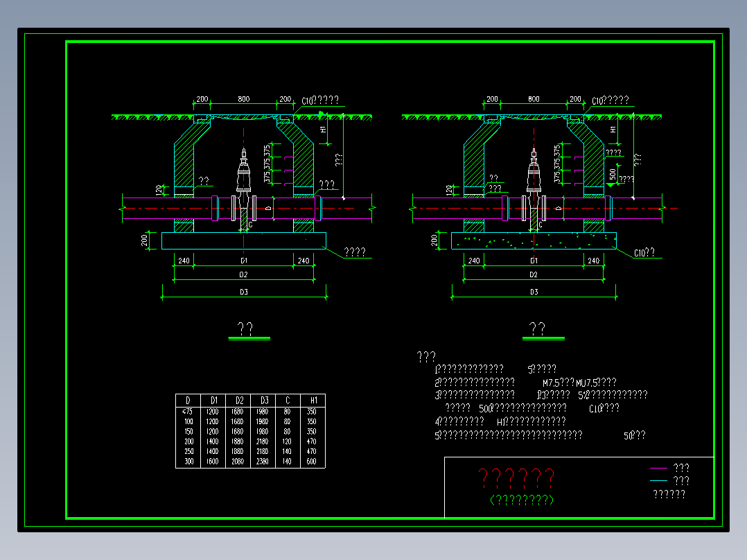Click the table cell showing 600

coord(312,462)
